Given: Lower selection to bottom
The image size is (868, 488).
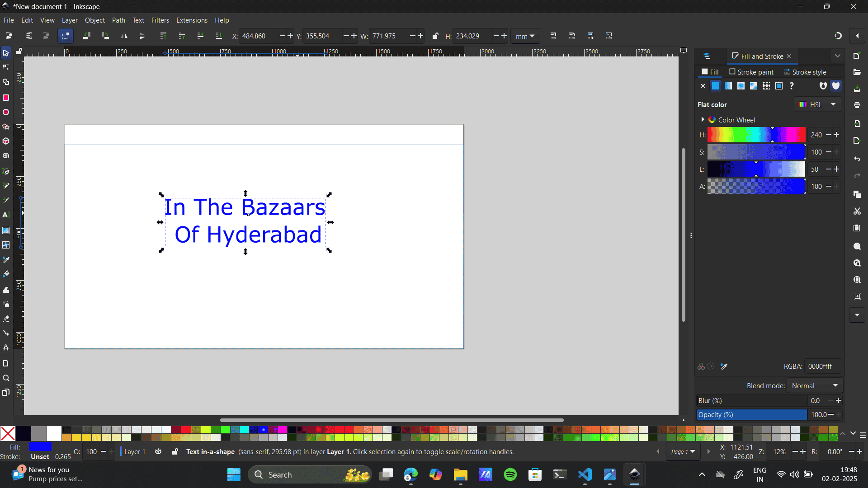Looking at the screenshot, I should (219, 36).
